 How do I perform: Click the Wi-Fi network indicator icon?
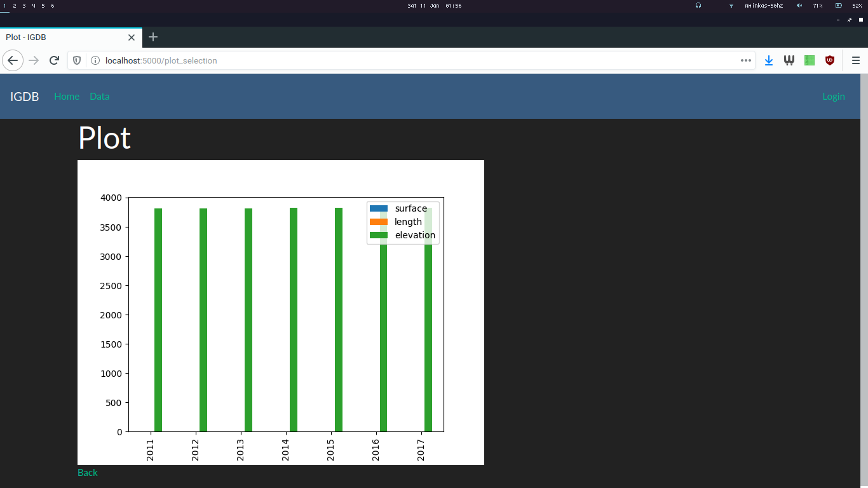point(731,5)
